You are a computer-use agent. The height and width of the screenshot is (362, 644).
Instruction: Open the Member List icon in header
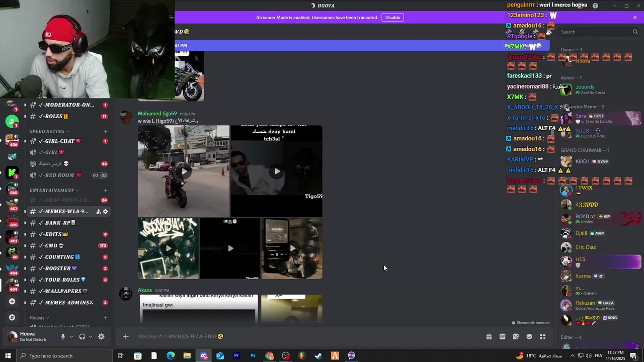point(548,32)
